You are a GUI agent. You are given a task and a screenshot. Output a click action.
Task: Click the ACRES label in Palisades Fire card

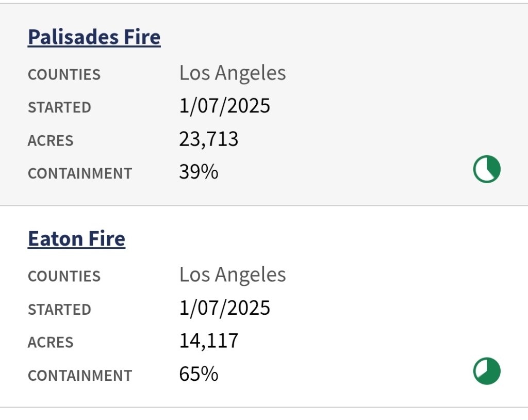[51, 141]
